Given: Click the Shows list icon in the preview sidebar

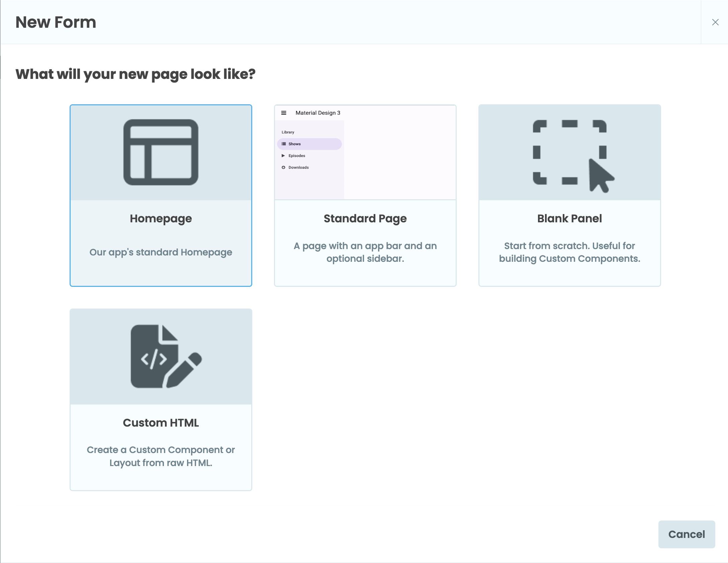Looking at the screenshot, I should [x=284, y=144].
